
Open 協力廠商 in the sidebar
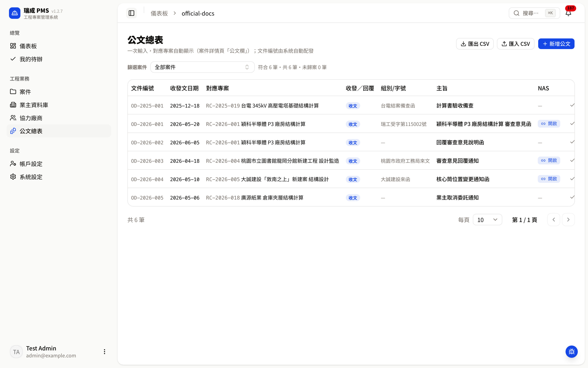coord(59,118)
